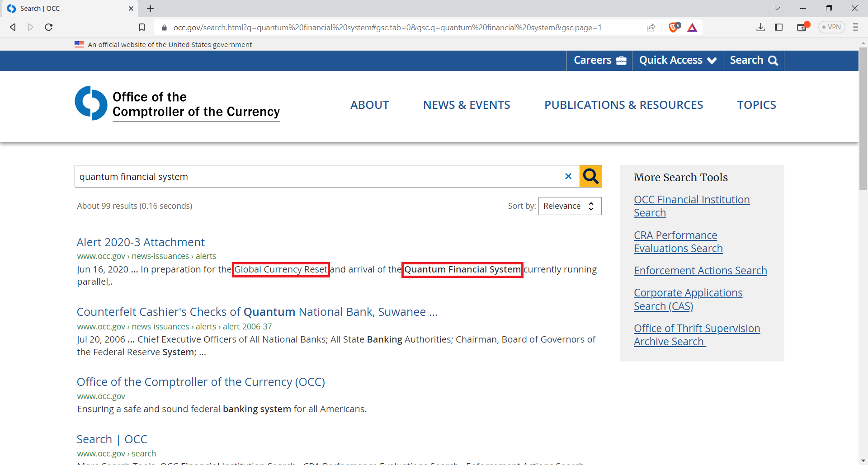The width and height of the screenshot is (868, 465).
Task: Click the browser forward arrow
Action: [31, 27]
